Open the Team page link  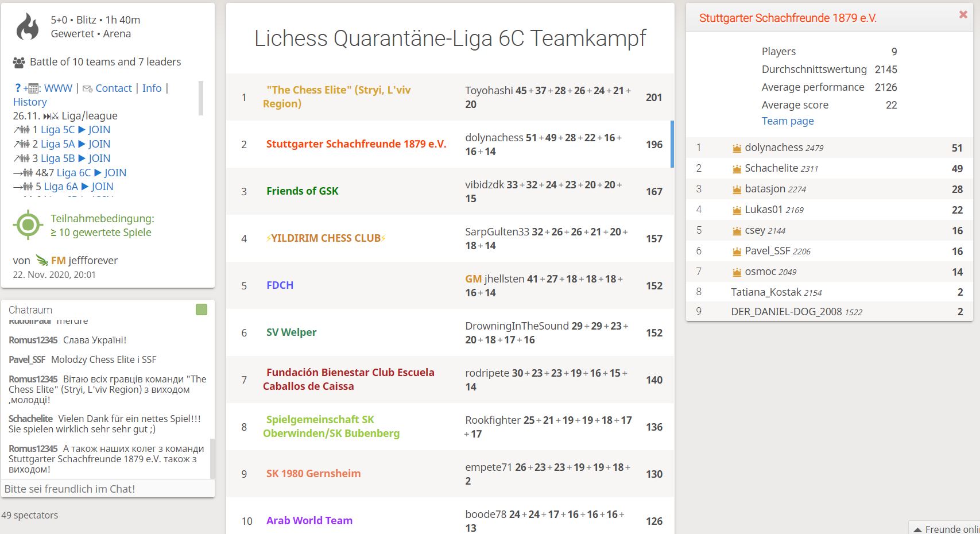(788, 121)
